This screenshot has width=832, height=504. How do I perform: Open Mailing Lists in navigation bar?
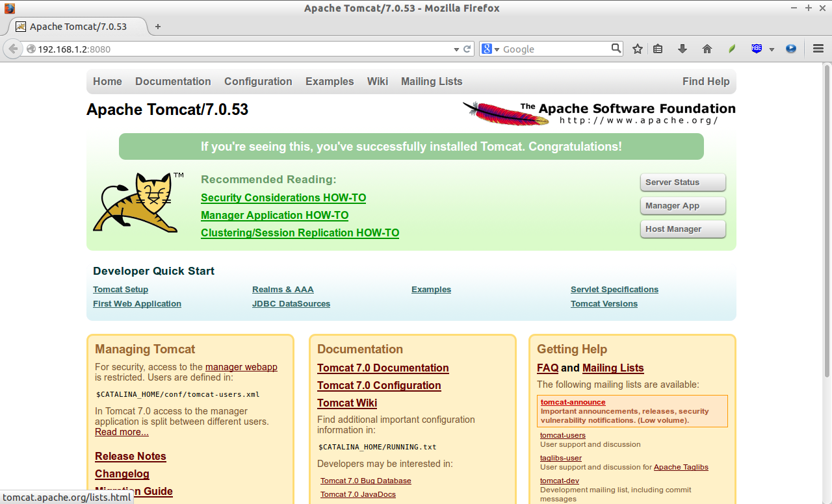click(432, 81)
